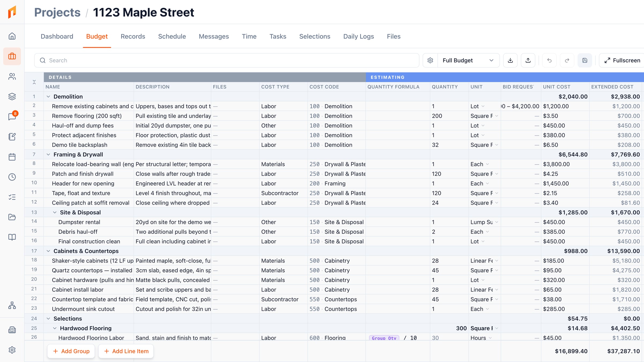
Task: Open the clock time sidebar icon
Action: tap(12, 177)
